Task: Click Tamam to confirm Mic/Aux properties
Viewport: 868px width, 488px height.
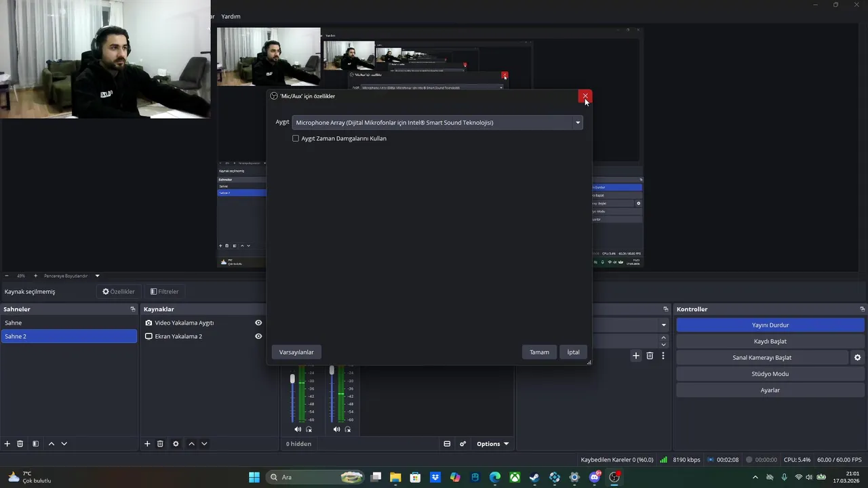Action: pos(539,352)
